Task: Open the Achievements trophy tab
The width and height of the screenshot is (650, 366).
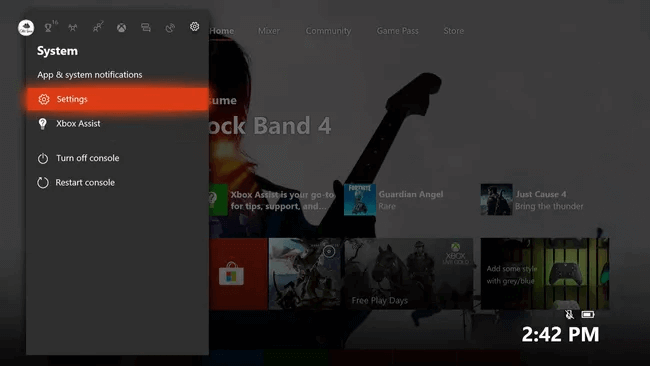Action: click(x=49, y=28)
